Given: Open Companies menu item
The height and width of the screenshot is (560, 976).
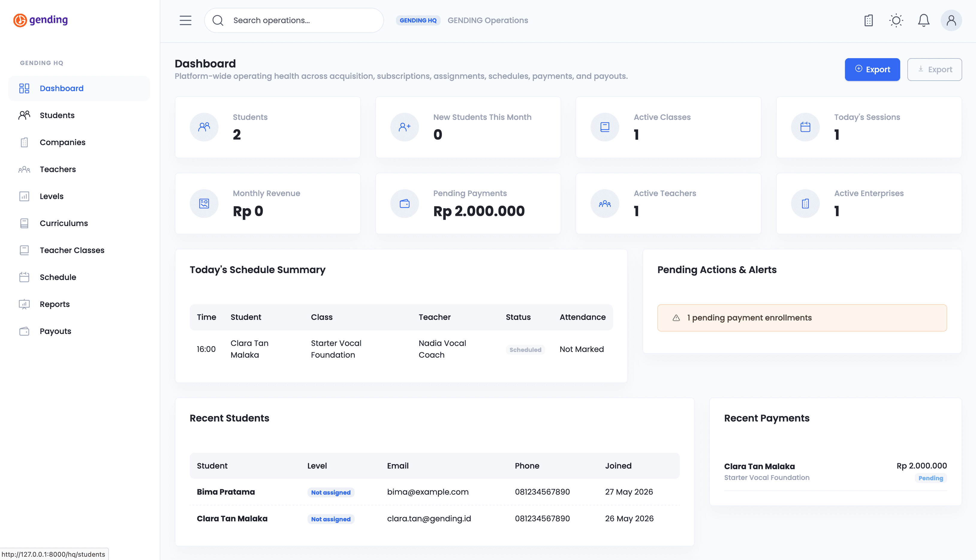Looking at the screenshot, I should click(x=79, y=142).
